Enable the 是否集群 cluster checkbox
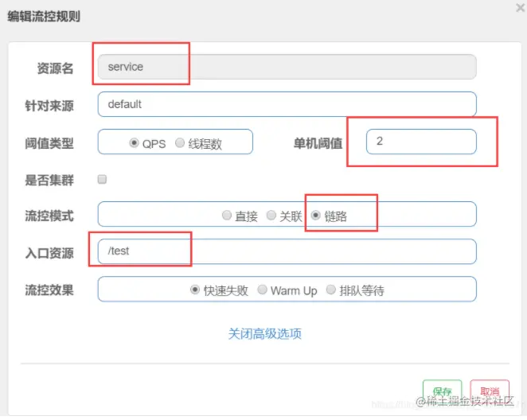This screenshot has width=527, height=420. click(102, 179)
